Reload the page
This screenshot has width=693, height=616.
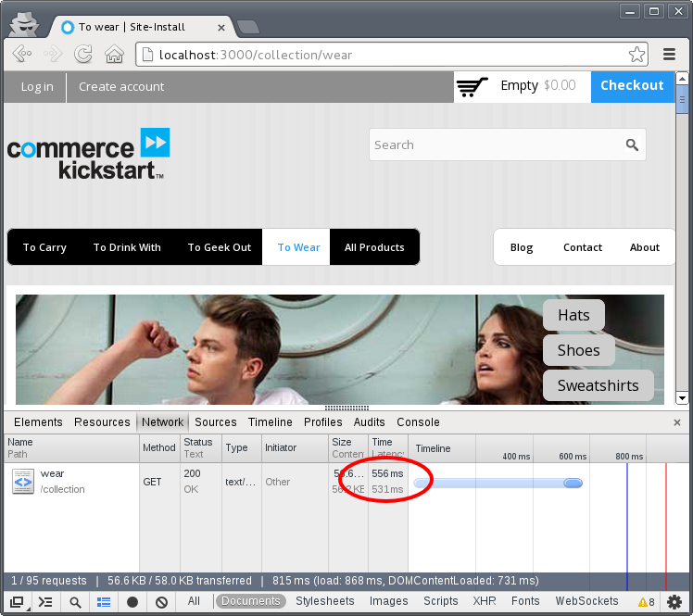pos(83,54)
